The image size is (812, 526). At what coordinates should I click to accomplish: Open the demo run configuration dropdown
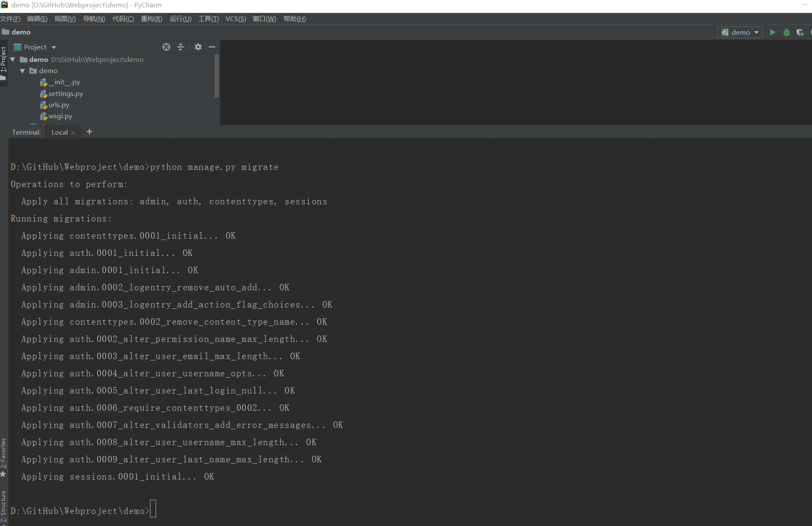740,32
